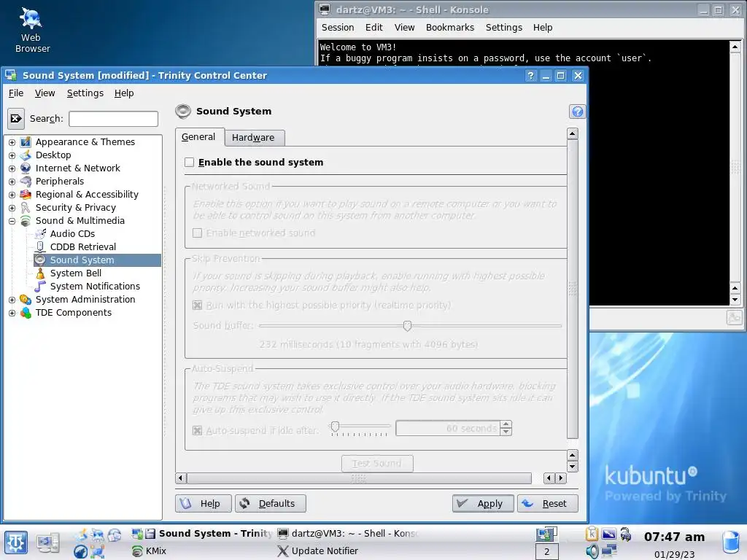Open the Web Browser desktop icon
Image resolution: width=747 pixels, height=560 pixels.
32,30
